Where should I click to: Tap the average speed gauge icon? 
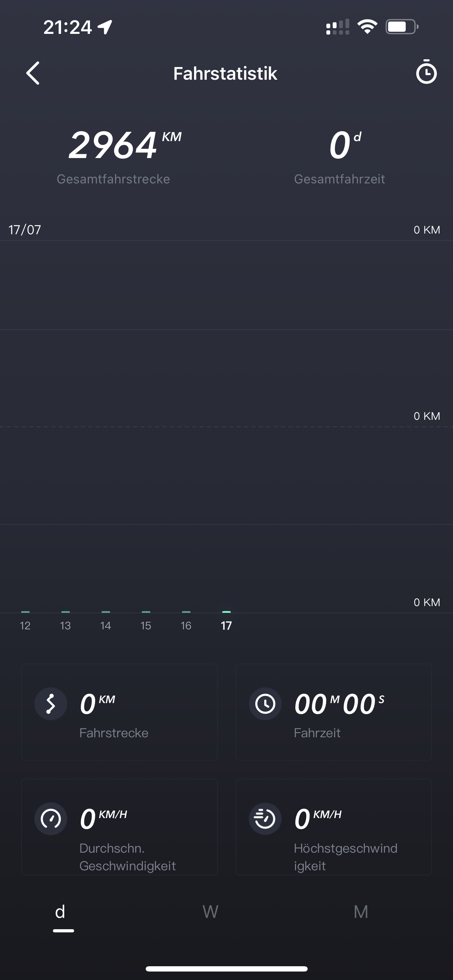(50, 819)
